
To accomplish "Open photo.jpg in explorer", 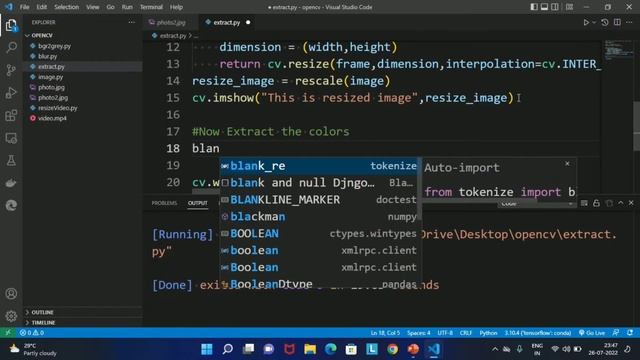I will click(51, 87).
